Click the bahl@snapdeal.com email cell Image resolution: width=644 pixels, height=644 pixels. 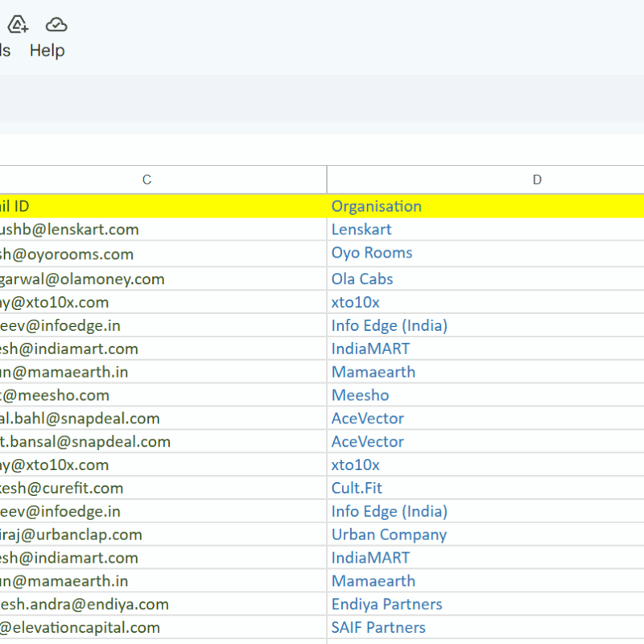coord(163,418)
